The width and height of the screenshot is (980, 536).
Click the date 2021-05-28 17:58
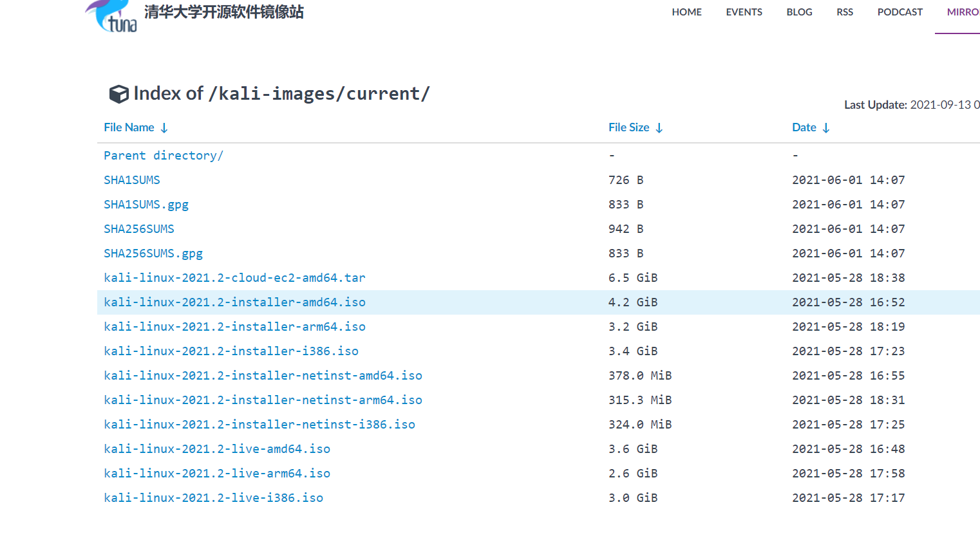coord(849,474)
